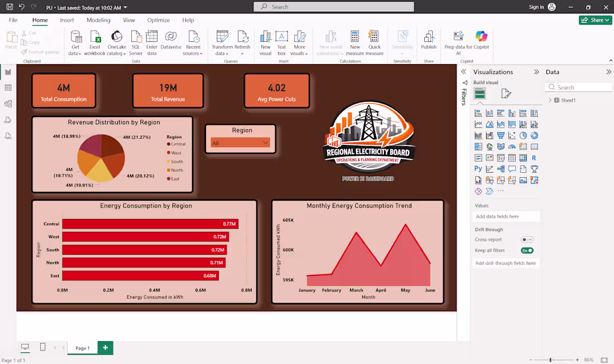This screenshot has height=364, width=614.
Task: Expand the Filters pane with double chevron
Action: click(464, 71)
